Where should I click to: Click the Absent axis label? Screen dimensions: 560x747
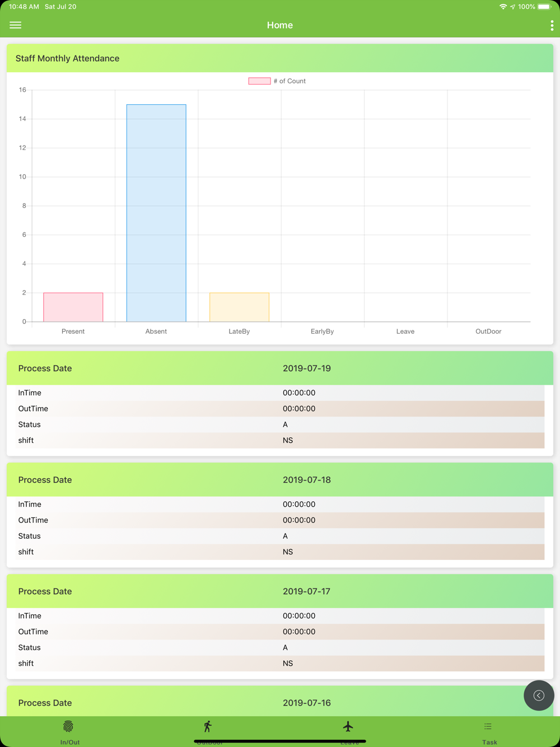click(156, 332)
